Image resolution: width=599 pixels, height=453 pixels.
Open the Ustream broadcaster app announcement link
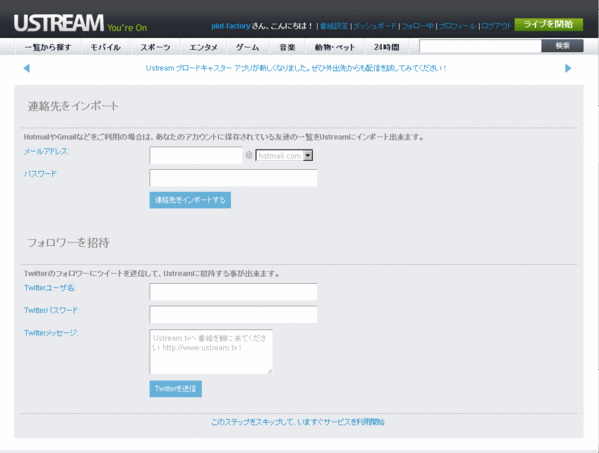click(x=296, y=68)
